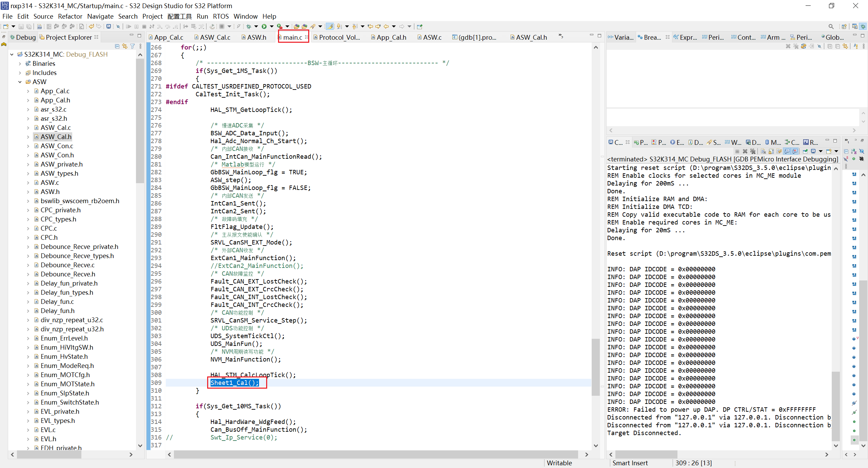Toggle Pin Console
Viewport: 868px width, 468px height.
click(x=805, y=151)
